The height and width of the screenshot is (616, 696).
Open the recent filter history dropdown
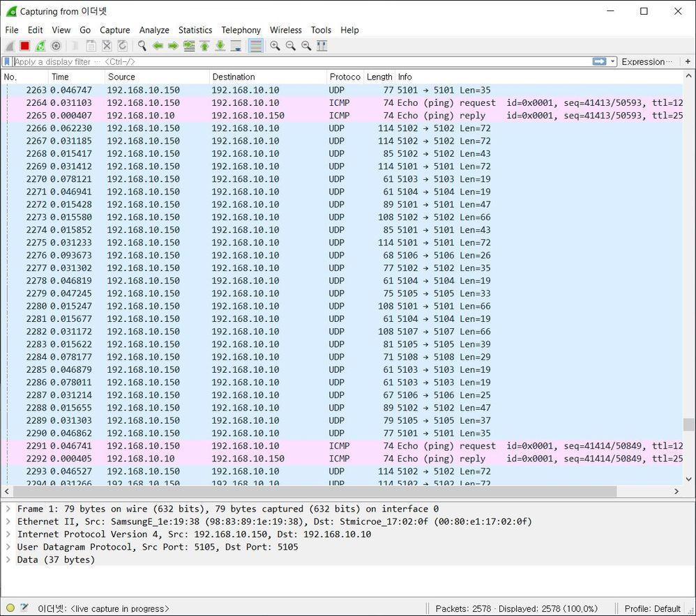[x=613, y=61]
